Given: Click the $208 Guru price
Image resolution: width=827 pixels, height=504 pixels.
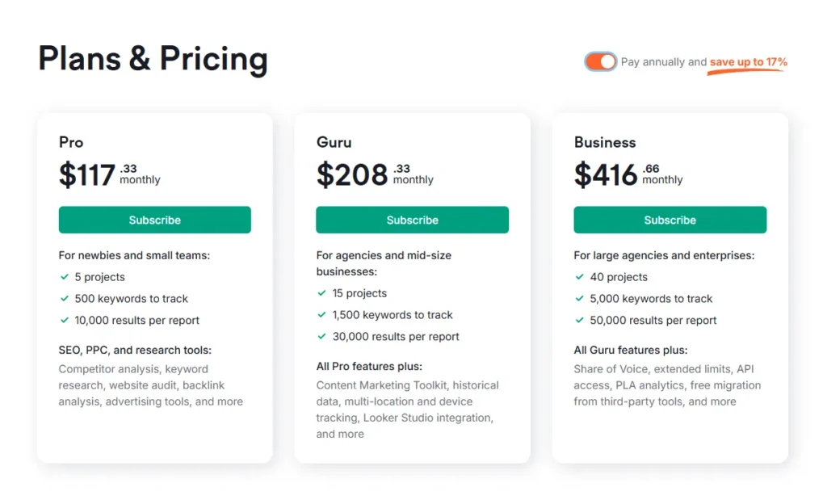Looking at the screenshot, I should click(x=352, y=174).
